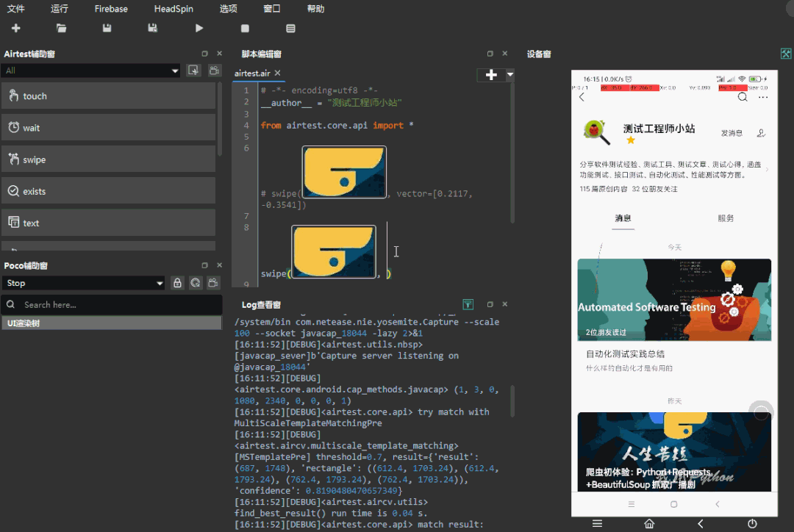Viewport: 794px width, 532px height.
Task: Switch to the 服务 tab on phone
Action: (x=726, y=218)
